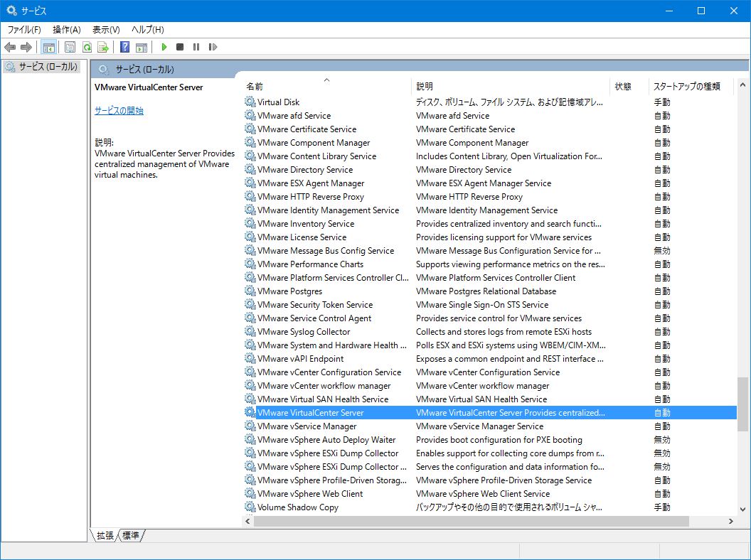The height and width of the screenshot is (560, 751).
Task: Click the vertical scrollbar down arrow
Action: pos(742,510)
